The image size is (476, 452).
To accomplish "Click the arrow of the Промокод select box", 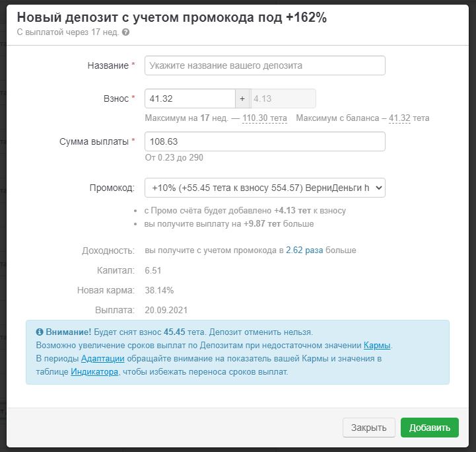I will (378, 188).
